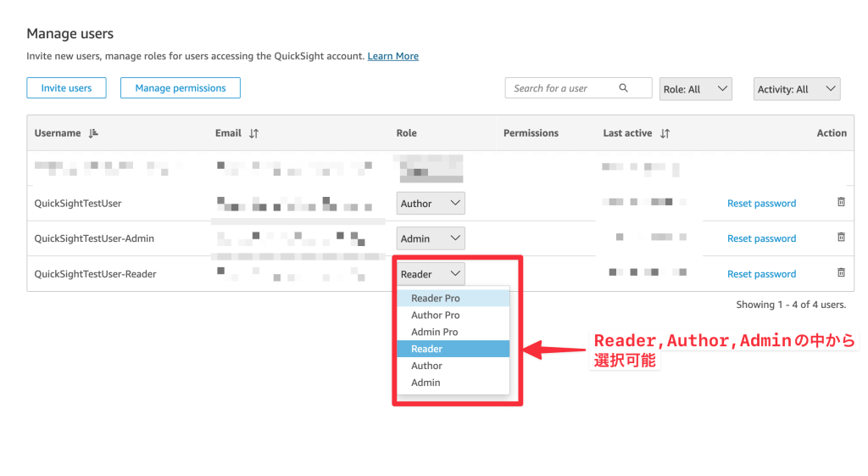Click the Last active column header
The image size is (868, 476).
(627, 133)
